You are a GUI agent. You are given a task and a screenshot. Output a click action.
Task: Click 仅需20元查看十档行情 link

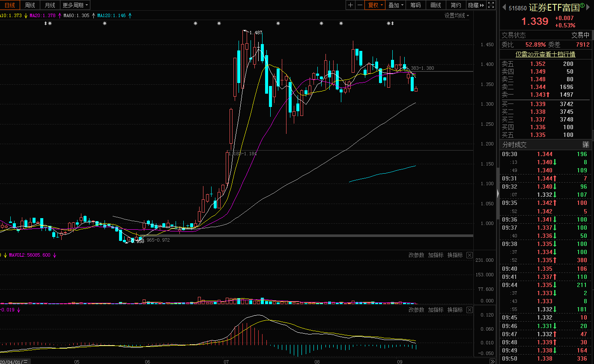pos(545,54)
